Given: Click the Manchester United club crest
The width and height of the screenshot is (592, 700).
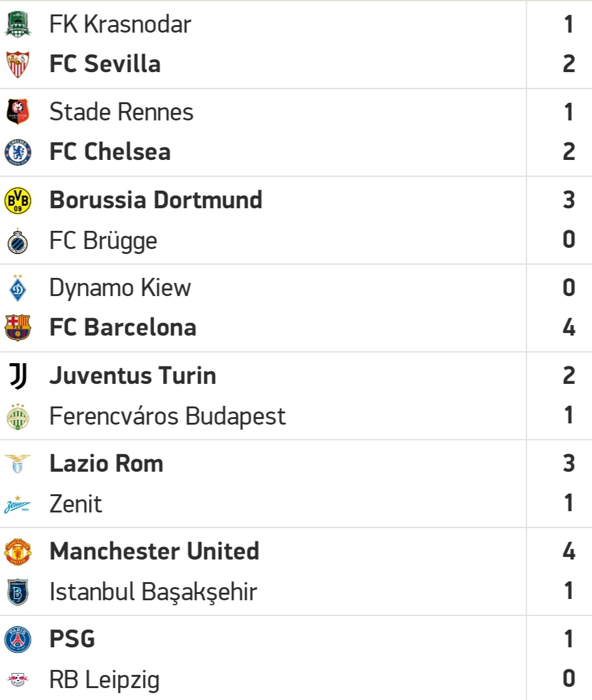Looking at the screenshot, I should [x=18, y=551].
